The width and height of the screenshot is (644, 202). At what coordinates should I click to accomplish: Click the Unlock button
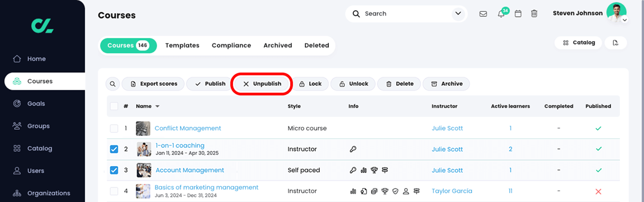click(x=353, y=84)
